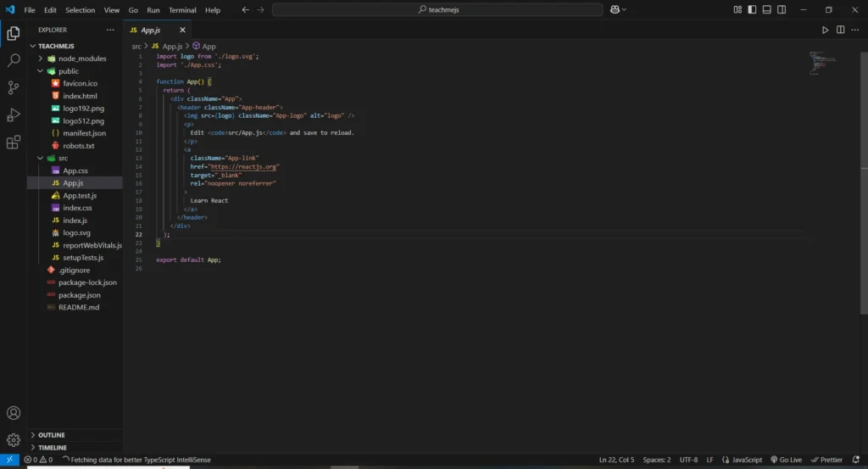Viewport: 868px width, 469px height.
Task: Open the Source Control view
Action: click(x=14, y=87)
